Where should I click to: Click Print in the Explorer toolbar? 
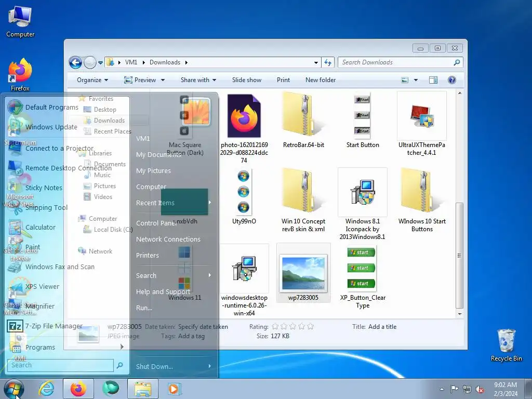pyautogui.click(x=283, y=80)
